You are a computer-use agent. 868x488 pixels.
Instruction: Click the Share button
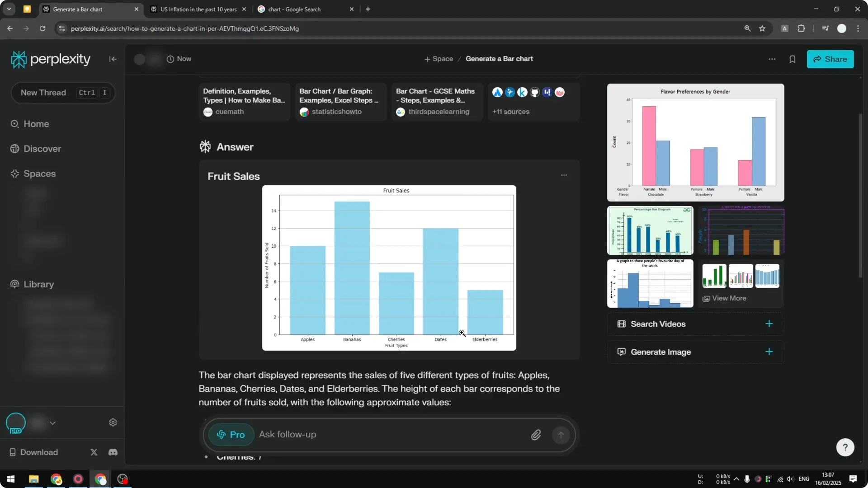point(830,59)
